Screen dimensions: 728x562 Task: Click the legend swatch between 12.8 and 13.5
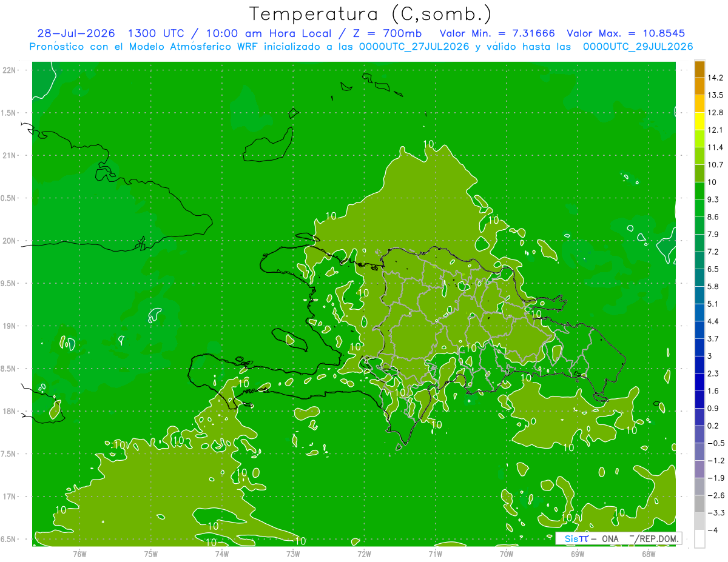point(699,104)
